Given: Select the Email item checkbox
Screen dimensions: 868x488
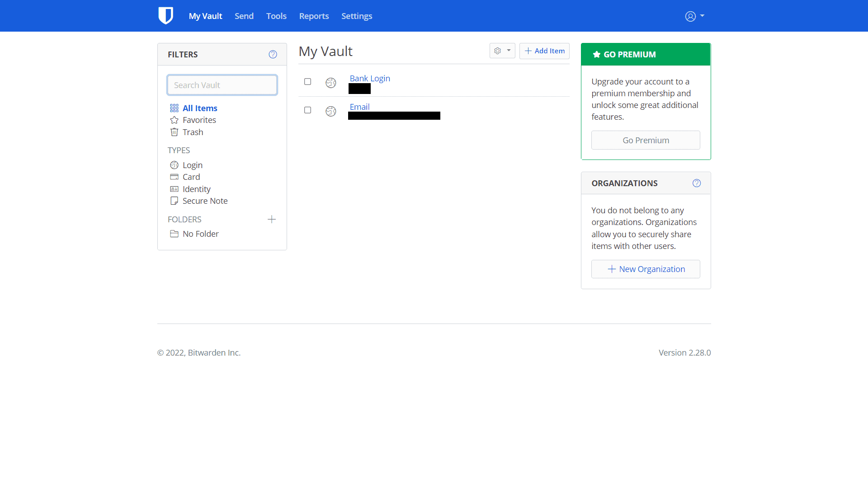Looking at the screenshot, I should point(307,110).
